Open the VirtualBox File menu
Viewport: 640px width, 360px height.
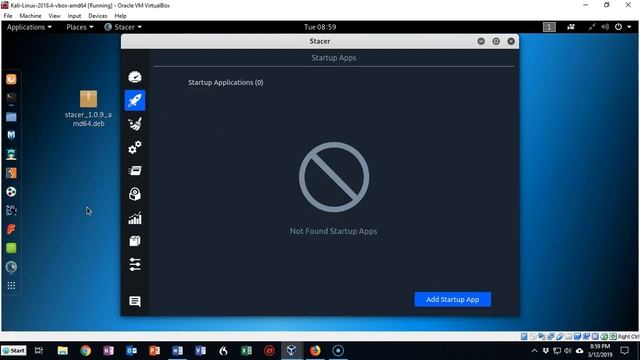click(8, 16)
